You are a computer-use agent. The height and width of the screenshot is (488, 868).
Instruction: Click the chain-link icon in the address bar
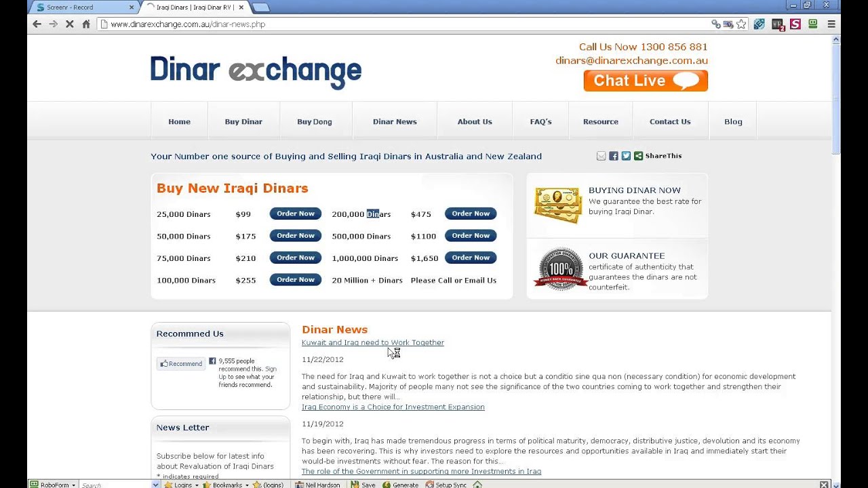click(715, 24)
